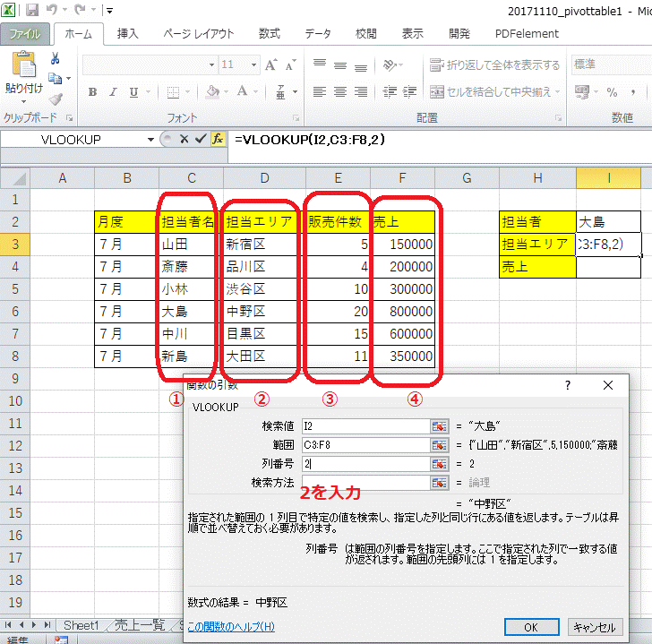Switch to the 売上一覧 sheet tab
This screenshot has width=652, height=644.
tap(139, 625)
